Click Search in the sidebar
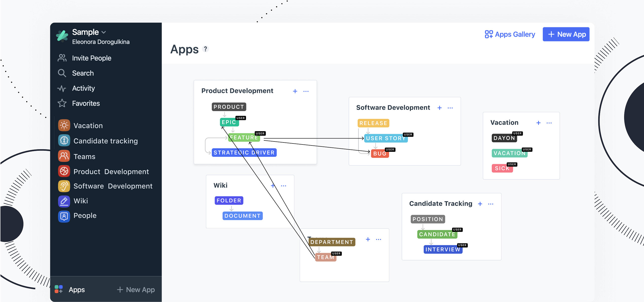The width and height of the screenshot is (644, 302). point(83,73)
